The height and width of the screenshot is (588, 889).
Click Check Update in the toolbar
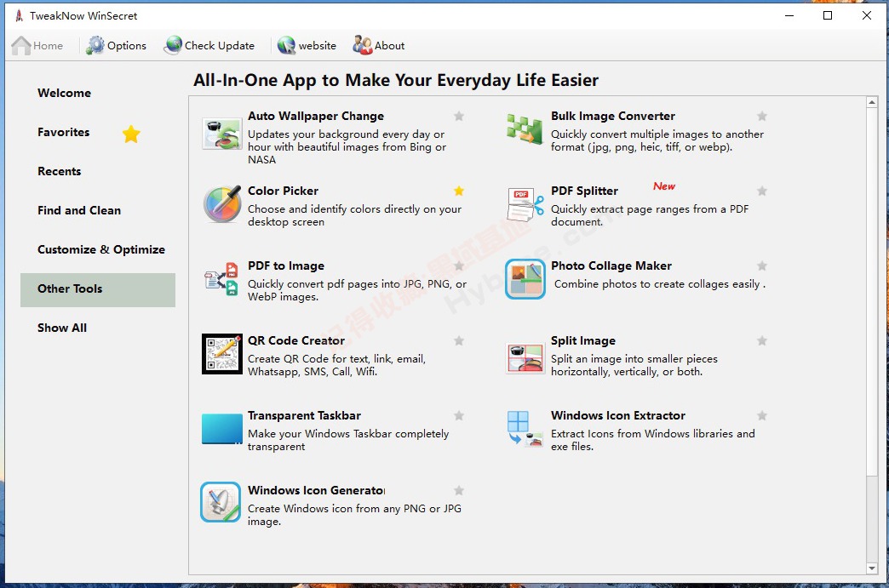coord(209,45)
